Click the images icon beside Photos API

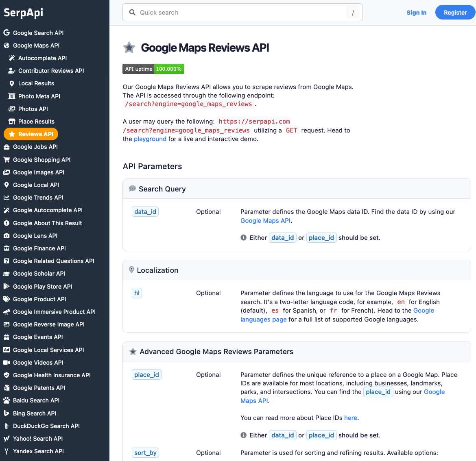click(x=12, y=109)
